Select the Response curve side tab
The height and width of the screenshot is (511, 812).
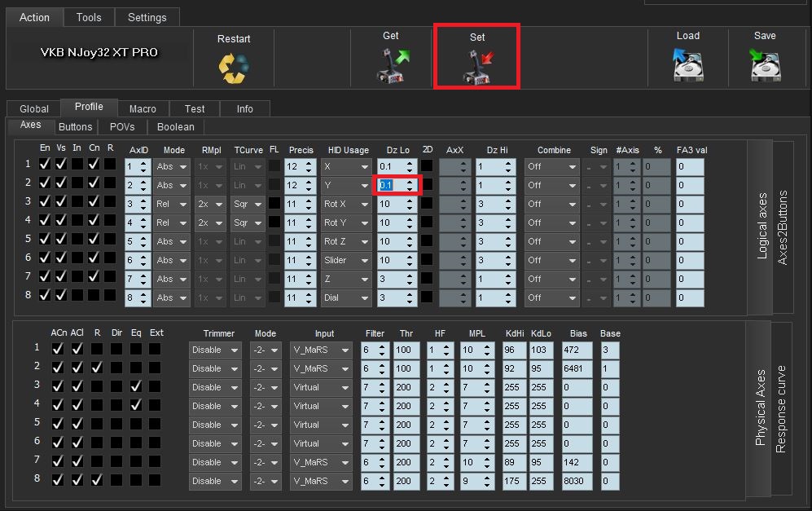pyautogui.click(x=781, y=409)
